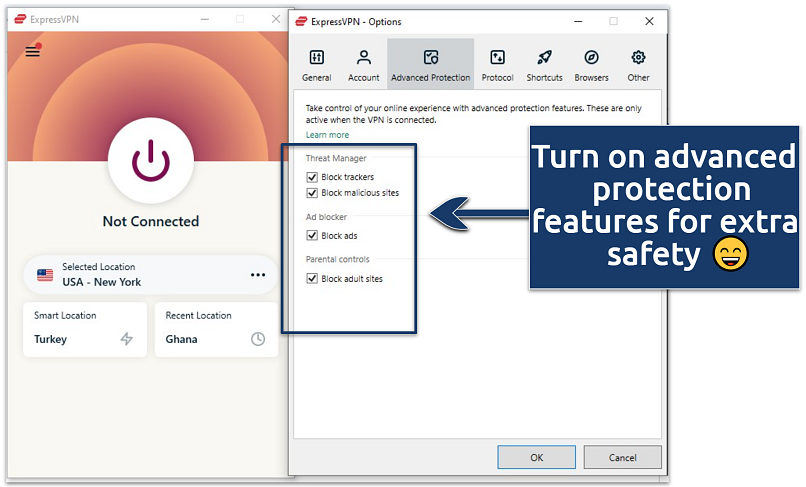The height and width of the screenshot is (487, 806).
Task: Click the General tab sliders icon
Action: point(317,57)
